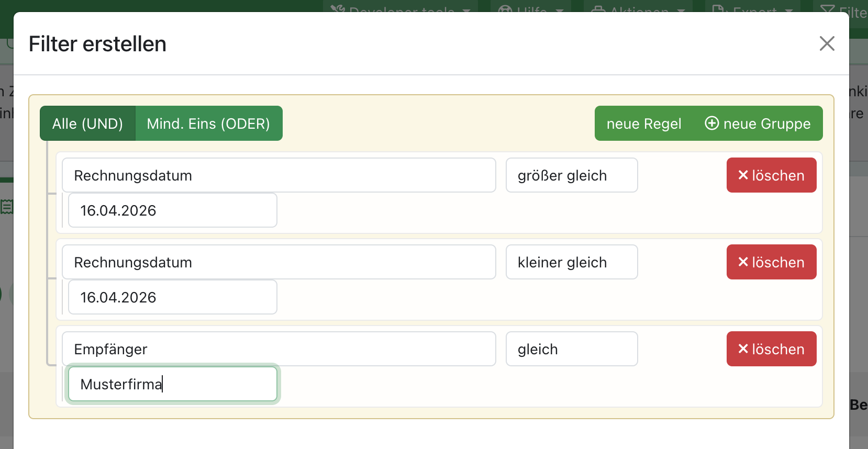Add a rule with neue Regel
This screenshot has height=449, width=868.
click(643, 124)
